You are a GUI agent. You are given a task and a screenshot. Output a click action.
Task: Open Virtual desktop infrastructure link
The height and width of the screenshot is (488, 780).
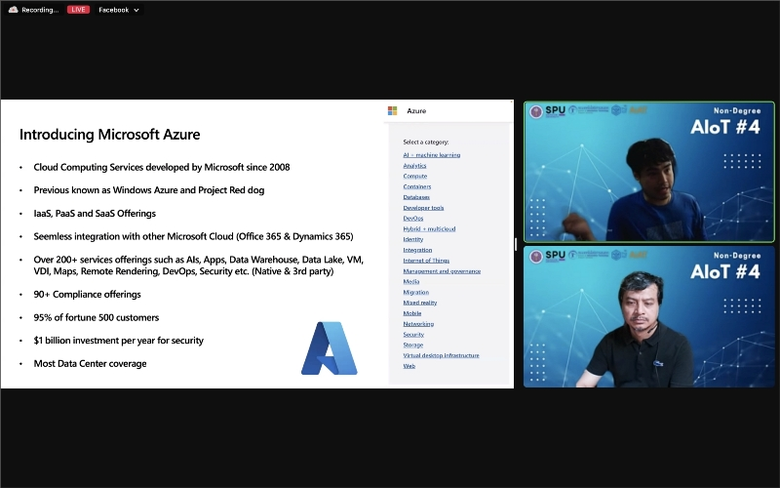tap(441, 355)
